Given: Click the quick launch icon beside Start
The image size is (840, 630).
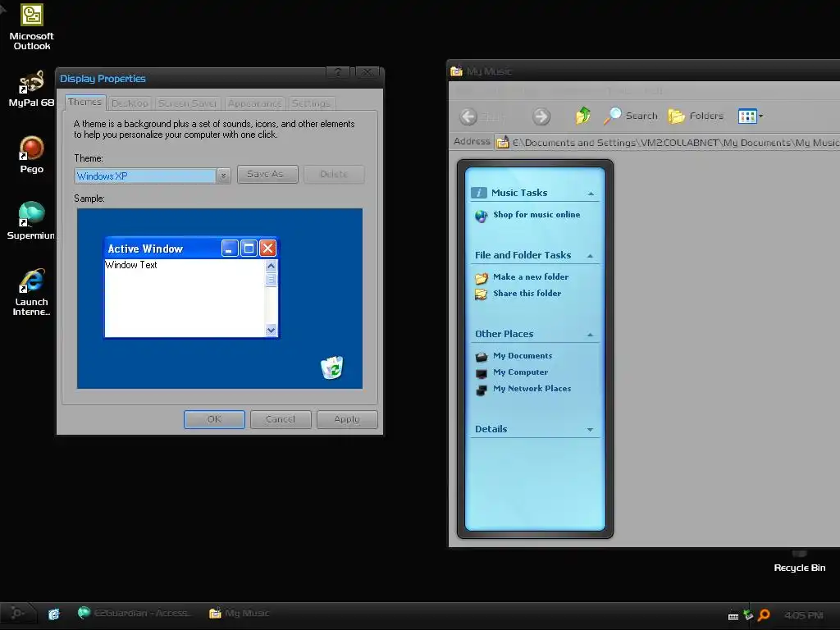Looking at the screenshot, I should coord(54,614).
